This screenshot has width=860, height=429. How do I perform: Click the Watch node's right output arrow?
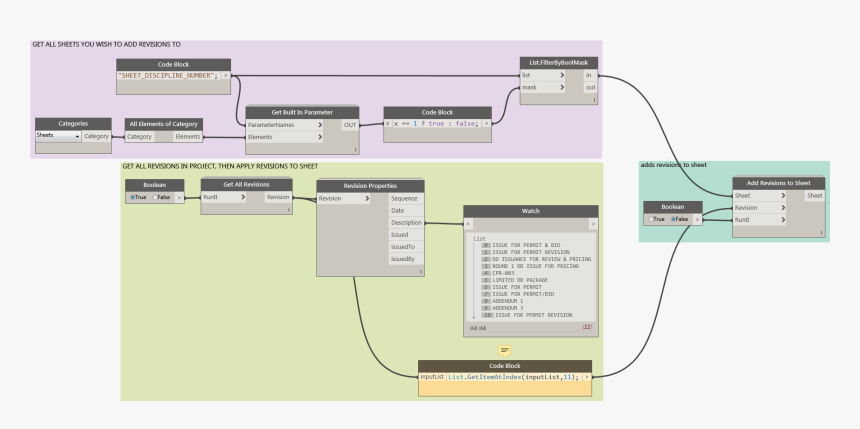coord(592,224)
